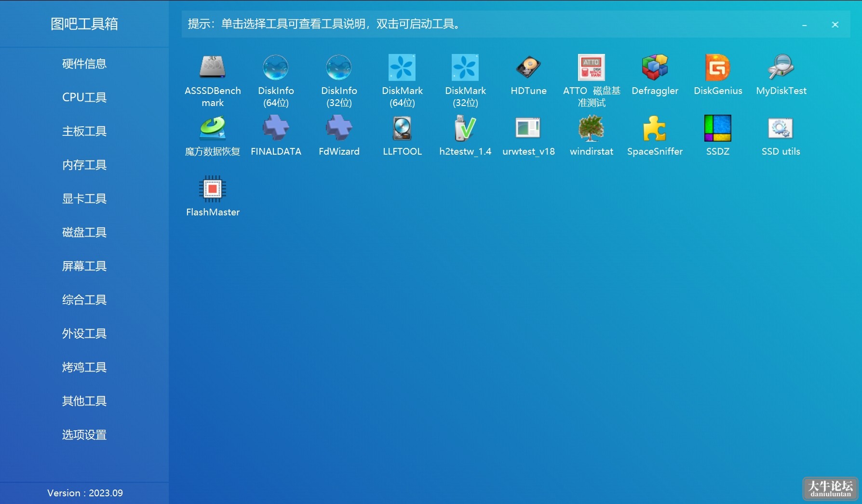This screenshot has width=862, height=504.
Task: Open 选项设置 settings page
Action: [84, 435]
